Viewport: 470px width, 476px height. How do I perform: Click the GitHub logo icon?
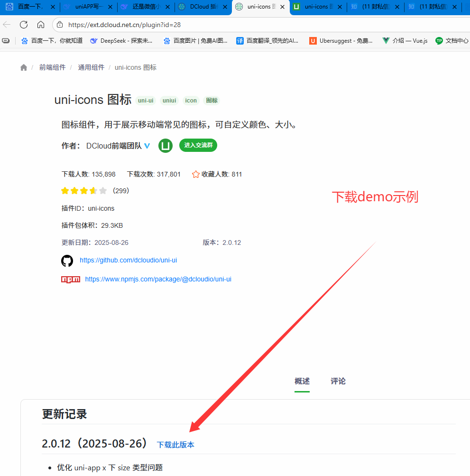[x=67, y=261]
